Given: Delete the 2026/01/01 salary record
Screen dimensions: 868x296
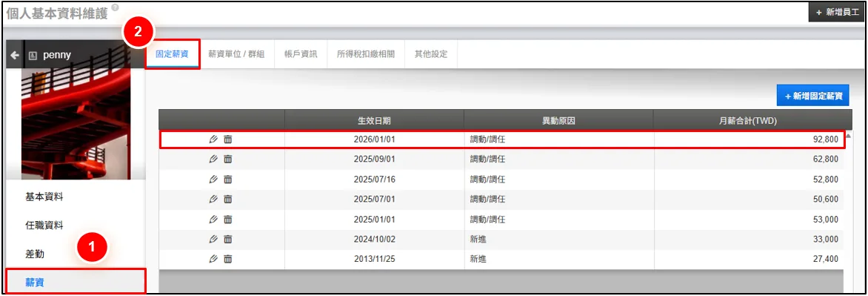Looking at the screenshot, I should 227,139.
